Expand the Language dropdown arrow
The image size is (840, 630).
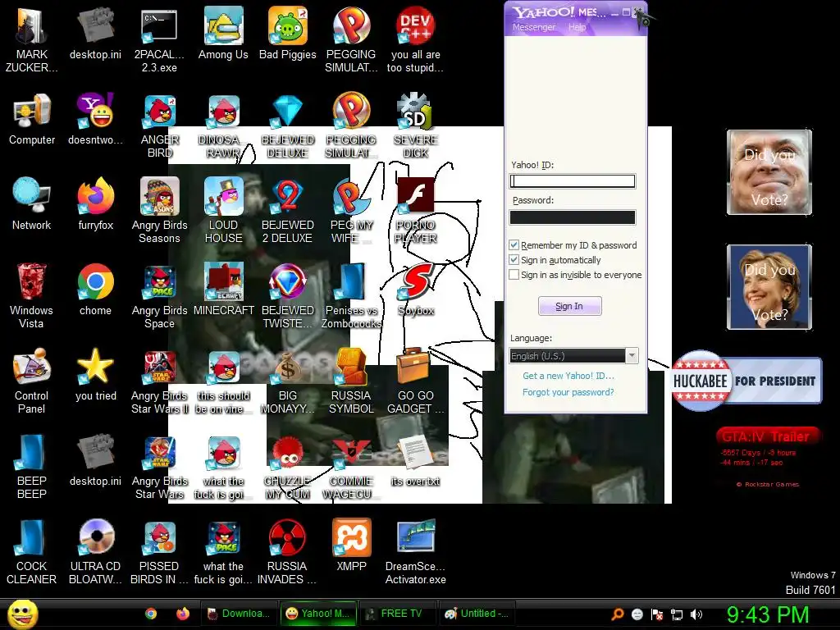(632, 356)
